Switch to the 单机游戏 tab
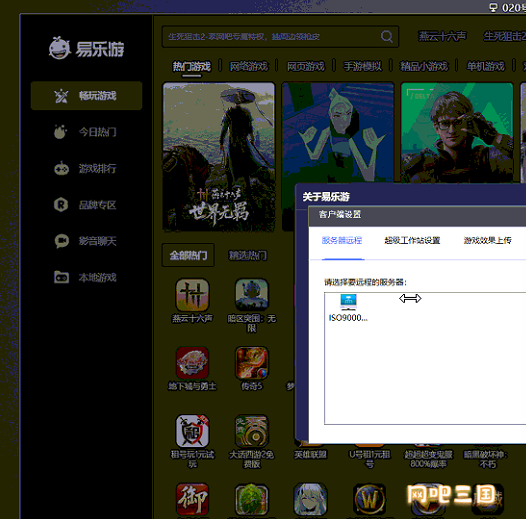The width and height of the screenshot is (526, 519). (x=485, y=66)
